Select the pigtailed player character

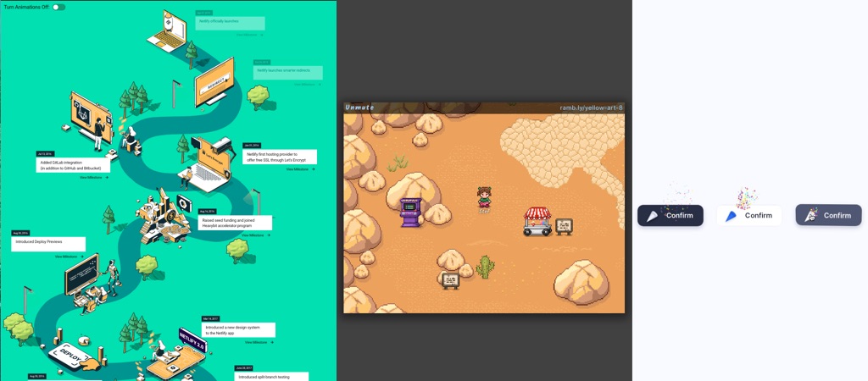[484, 200]
